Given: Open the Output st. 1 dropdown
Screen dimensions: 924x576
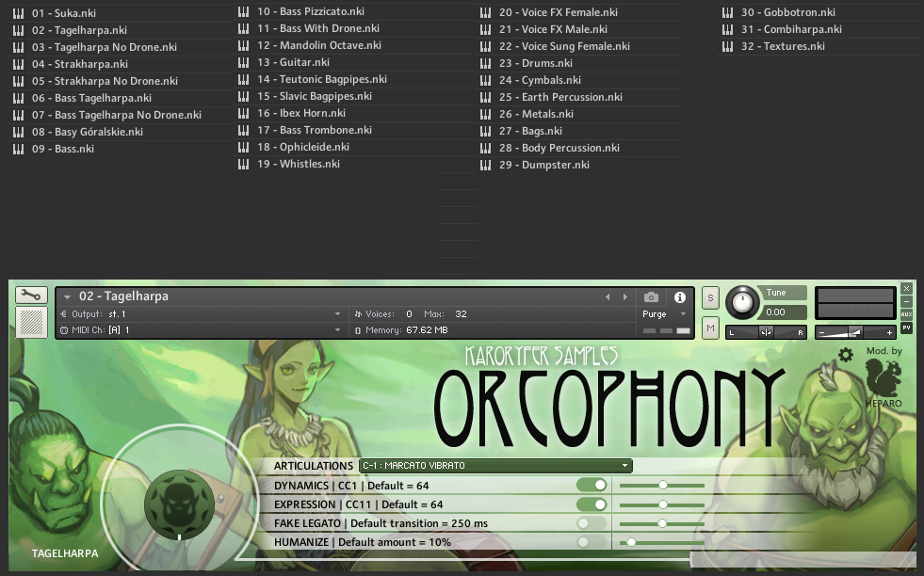Looking at the screenshot, I should [337, 314].
